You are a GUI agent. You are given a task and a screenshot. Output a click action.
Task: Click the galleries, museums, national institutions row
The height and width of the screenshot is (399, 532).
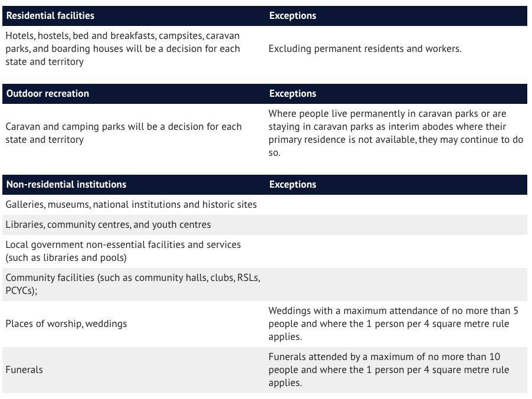[x=131, y=205]
